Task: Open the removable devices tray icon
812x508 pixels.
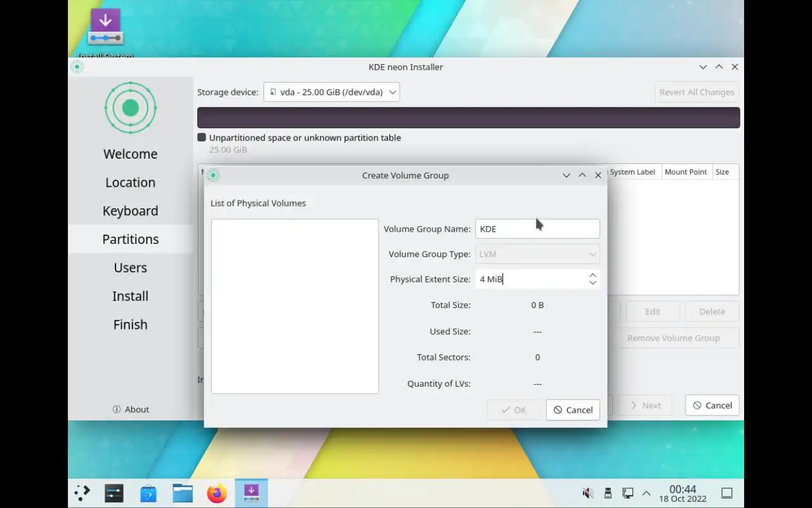Action: (608, 493)
